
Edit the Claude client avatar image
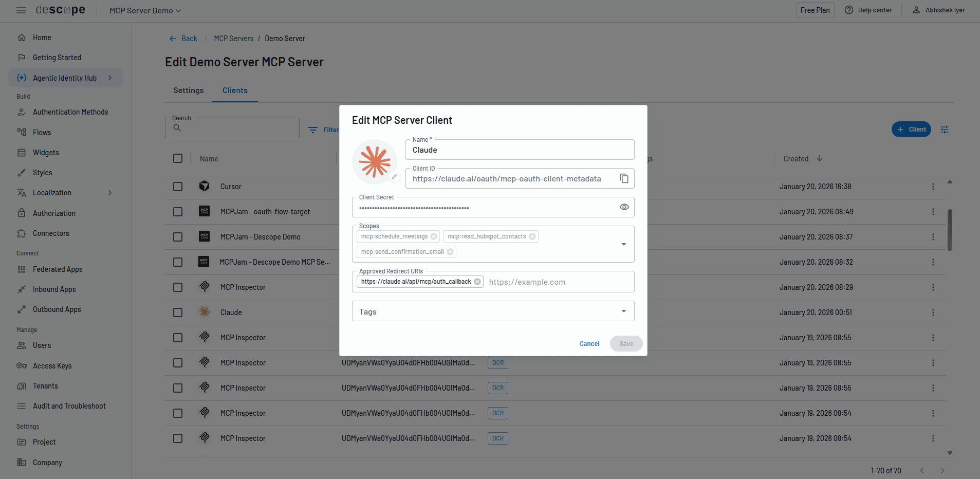point(394,177)
